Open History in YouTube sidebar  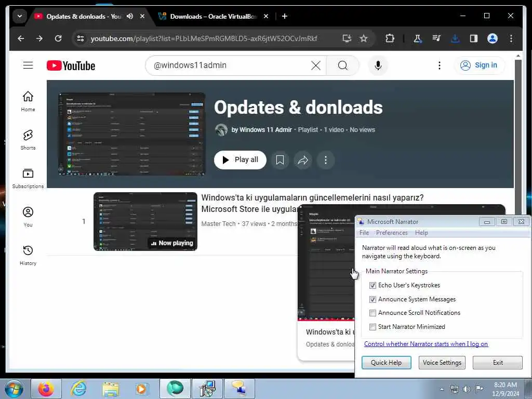point(28,255)
